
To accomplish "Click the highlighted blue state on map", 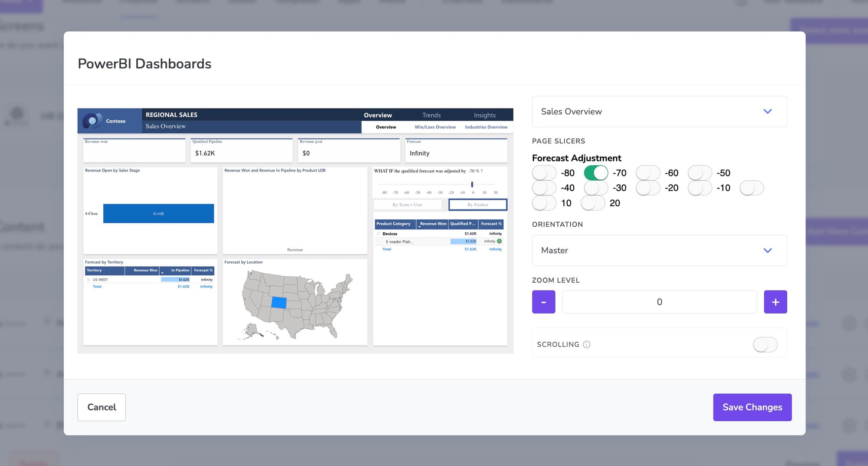I will 279,302.
